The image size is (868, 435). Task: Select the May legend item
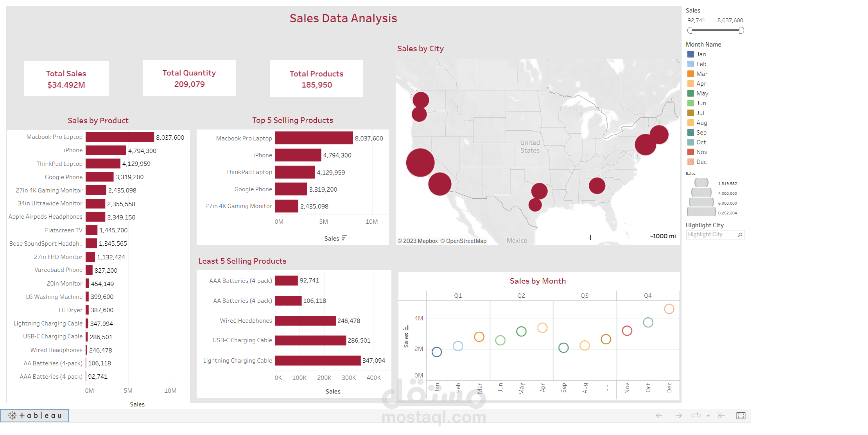702,93
